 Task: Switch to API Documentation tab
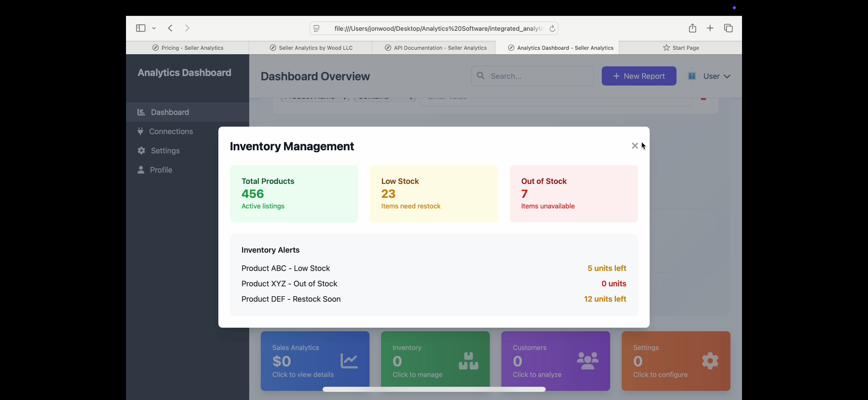(x=434, y=48)
